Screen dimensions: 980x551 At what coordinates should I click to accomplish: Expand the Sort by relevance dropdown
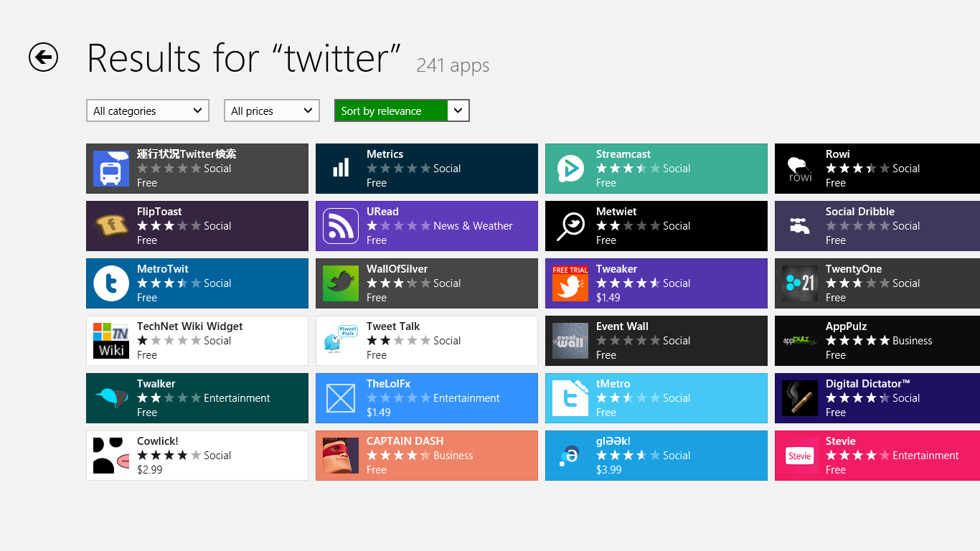click(402, 110)
